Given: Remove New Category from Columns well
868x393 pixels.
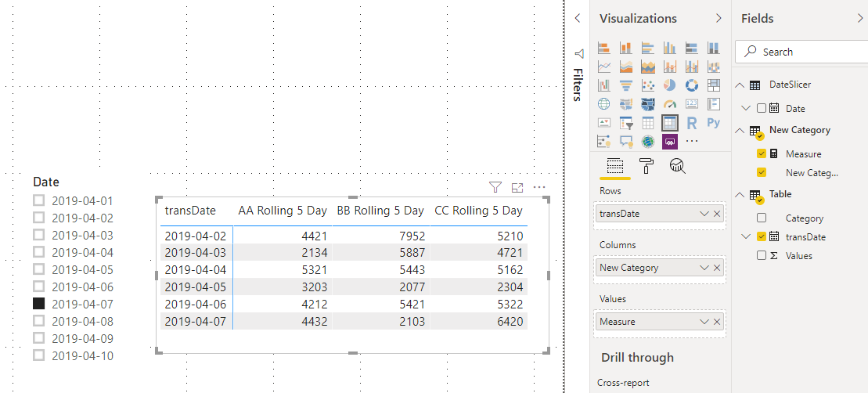Looking at the screenshot, I should point(717,268).
